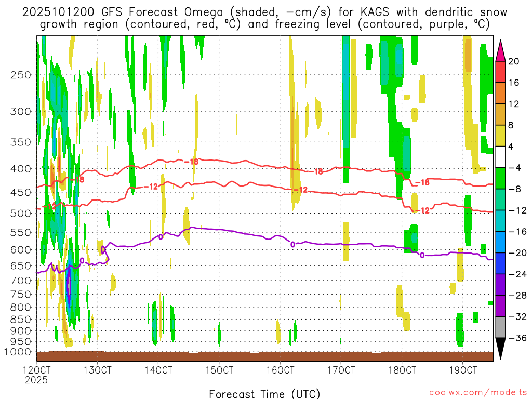532x399 pixels.
Task: Click the 900 pressure level label
Action: [x=21, y=331]
